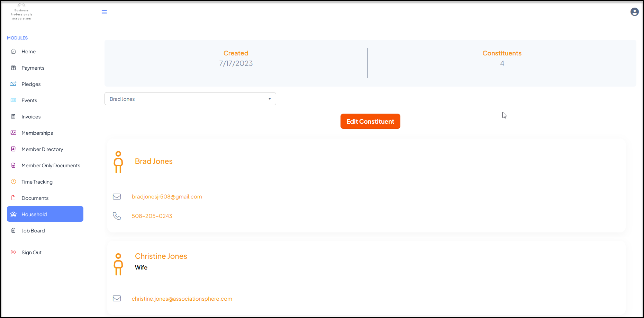Screen dimensions: 644x318
Task: Click envelope icon next to bradjonesjr508@gmail.com
Action: pos(117,196)
